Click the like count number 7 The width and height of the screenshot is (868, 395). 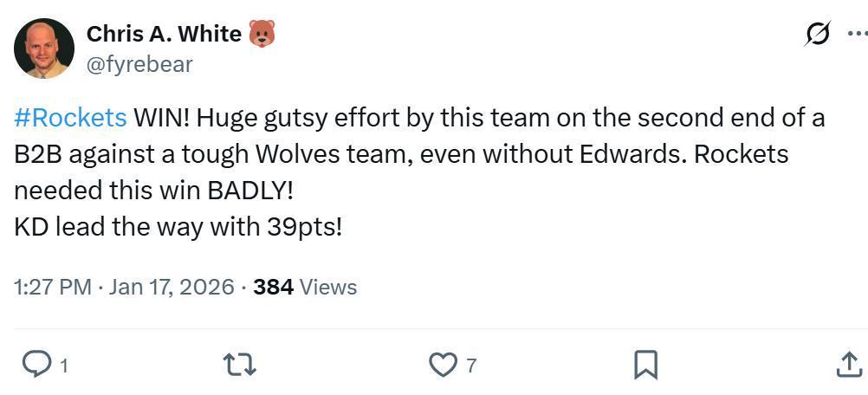(471, 366)
